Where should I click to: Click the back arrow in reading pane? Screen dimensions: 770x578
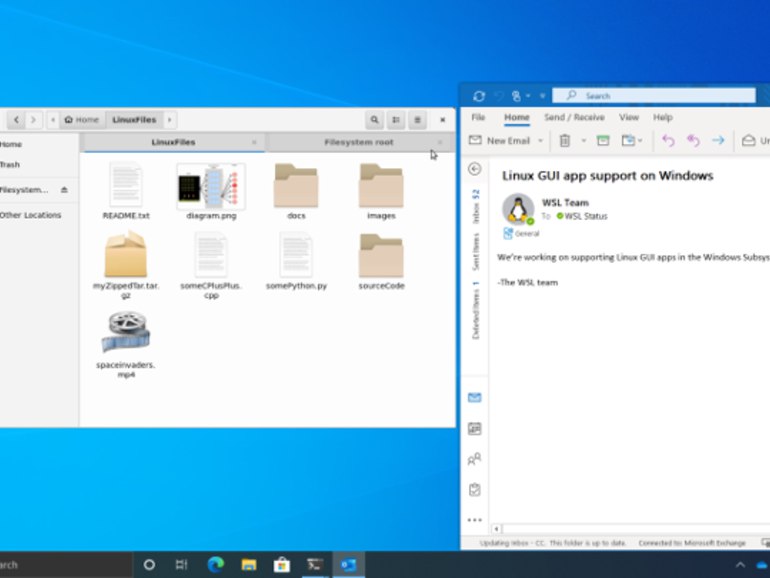click(474, 169)
